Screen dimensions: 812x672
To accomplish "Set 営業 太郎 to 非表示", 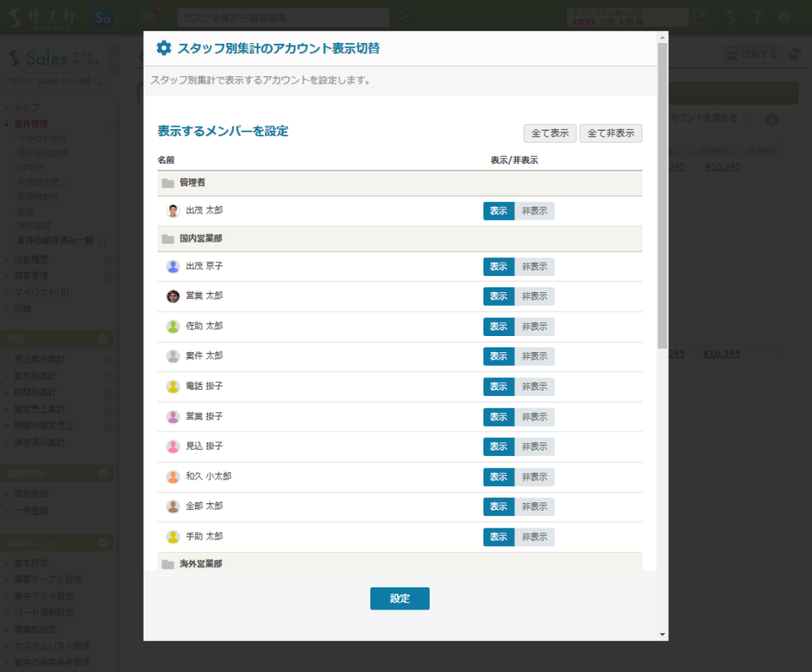I will [x=534, y=296].
